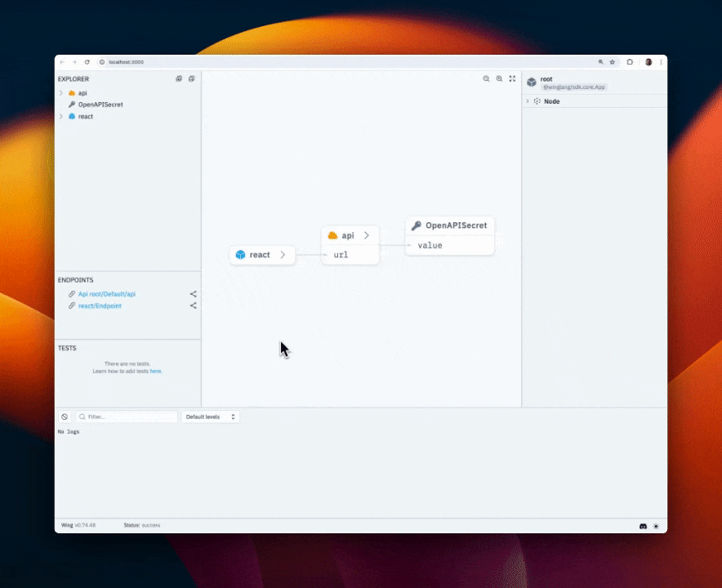Click the cube icon beside react in explorer
Image resolution: width=722 pixels, height=588 pixels.
tap(72, 117)
